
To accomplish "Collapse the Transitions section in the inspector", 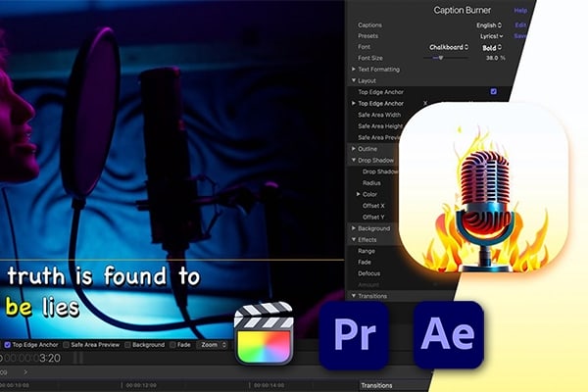I will click(353, 296).
